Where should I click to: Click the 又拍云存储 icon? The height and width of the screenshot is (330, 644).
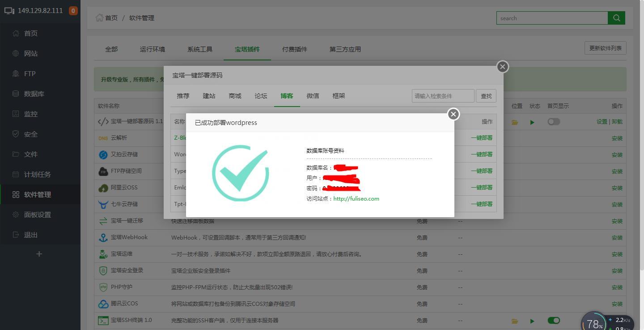pyautogui.click(x=103, y=155)
